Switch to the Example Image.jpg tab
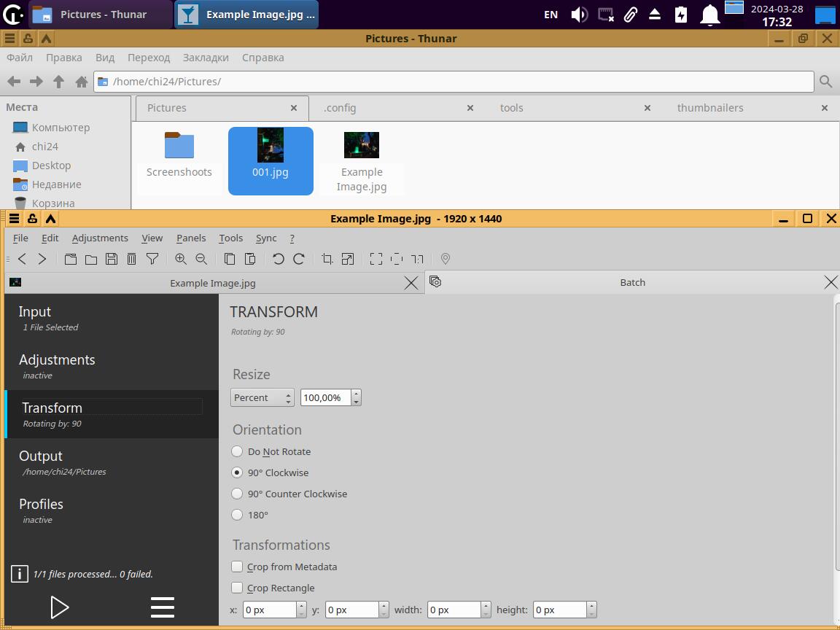840x630 pixels. point(212,283)
